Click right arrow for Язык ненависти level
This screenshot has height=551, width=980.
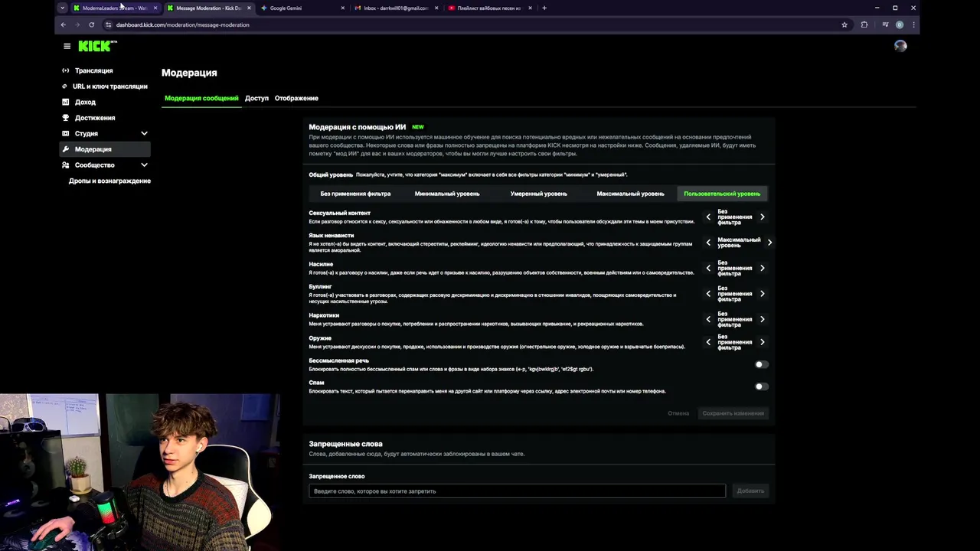tap(769, 243)
